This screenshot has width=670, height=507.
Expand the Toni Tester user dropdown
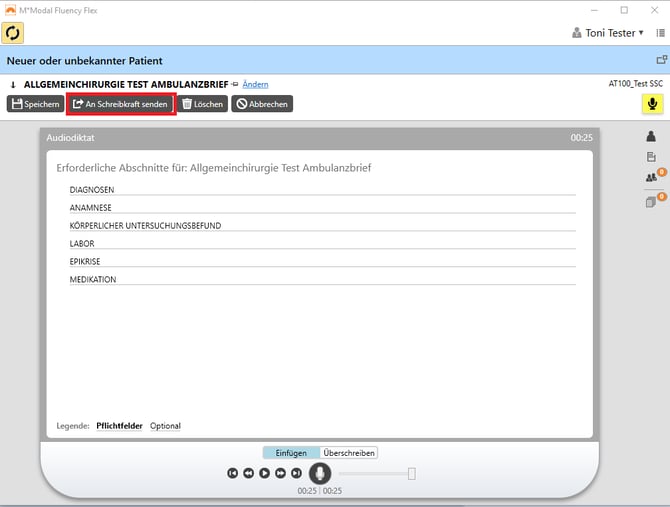(608, 33)
